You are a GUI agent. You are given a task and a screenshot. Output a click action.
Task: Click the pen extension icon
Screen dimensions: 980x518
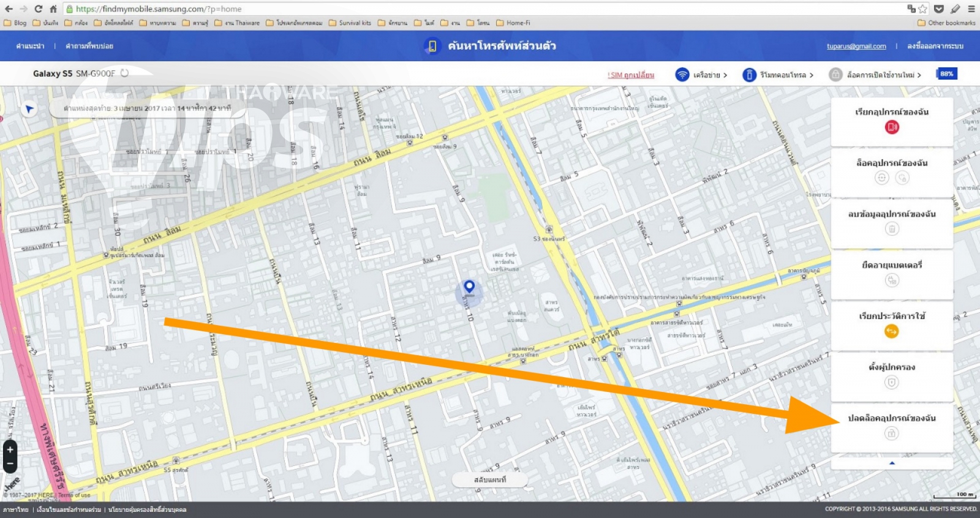(x=955, y=9)
